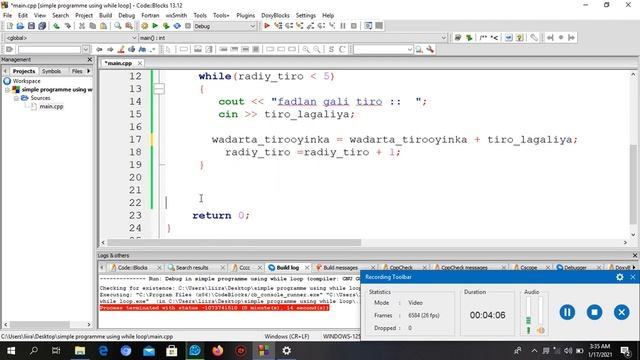Click DoxyBlocks wrench settings icon
The height and width of the screenshot is (360, 640).
click(534, 38)
